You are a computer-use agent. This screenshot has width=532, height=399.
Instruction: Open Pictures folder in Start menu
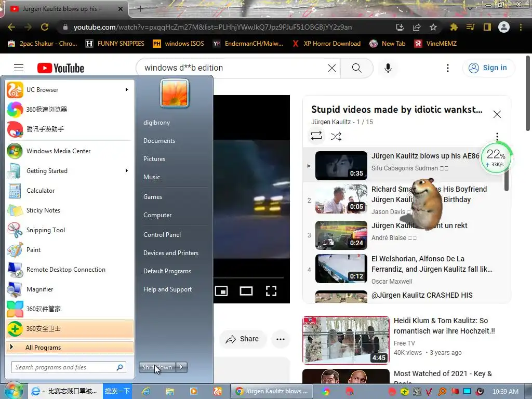click(x=154, y=159)
